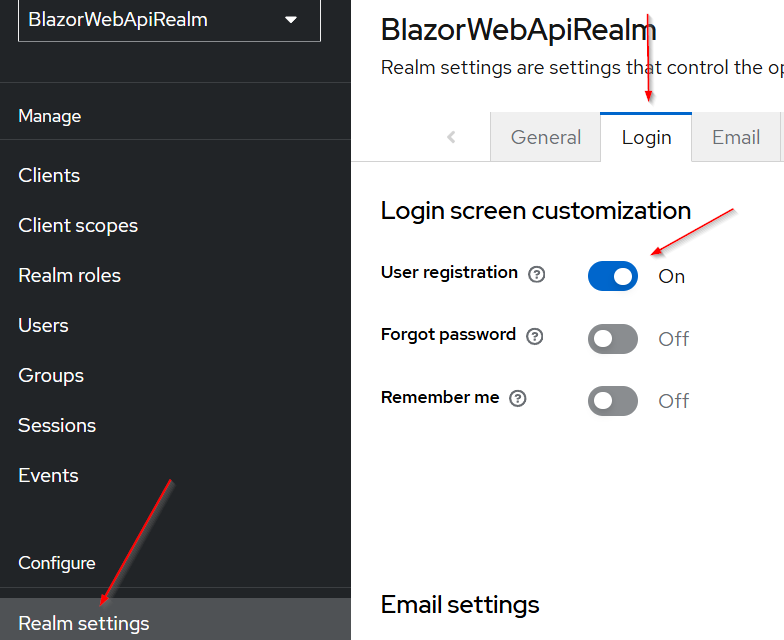The height and width of the screenshot is (640, 784).
Task: Click help icon next to Remember me
Action: 518,398
